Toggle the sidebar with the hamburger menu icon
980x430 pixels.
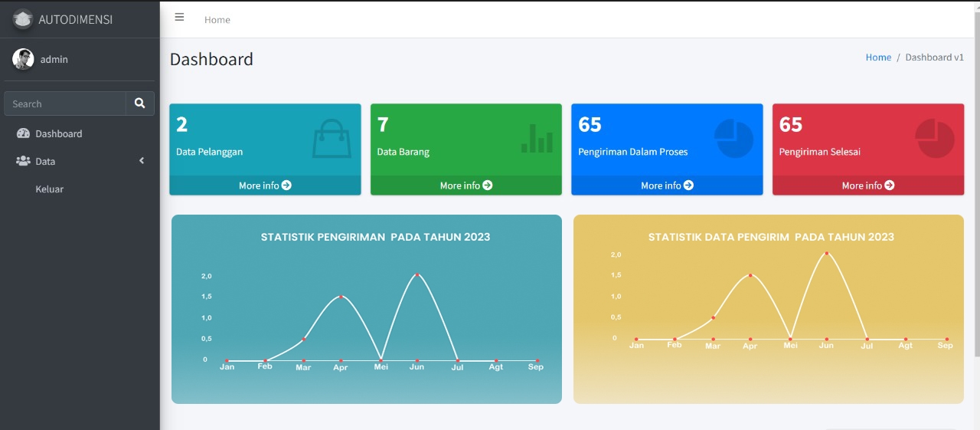pos(179,17)
